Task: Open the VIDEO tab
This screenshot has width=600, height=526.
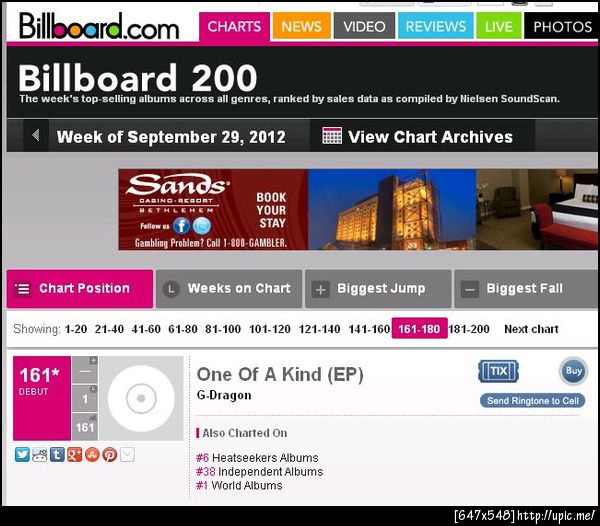Action: click(x=364, y=26)
